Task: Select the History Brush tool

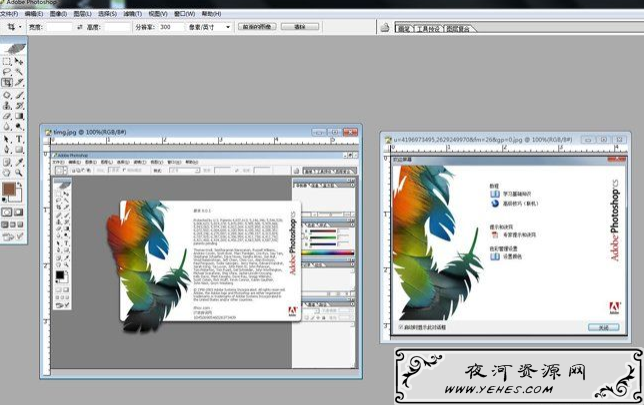Action: coord(19,106)
